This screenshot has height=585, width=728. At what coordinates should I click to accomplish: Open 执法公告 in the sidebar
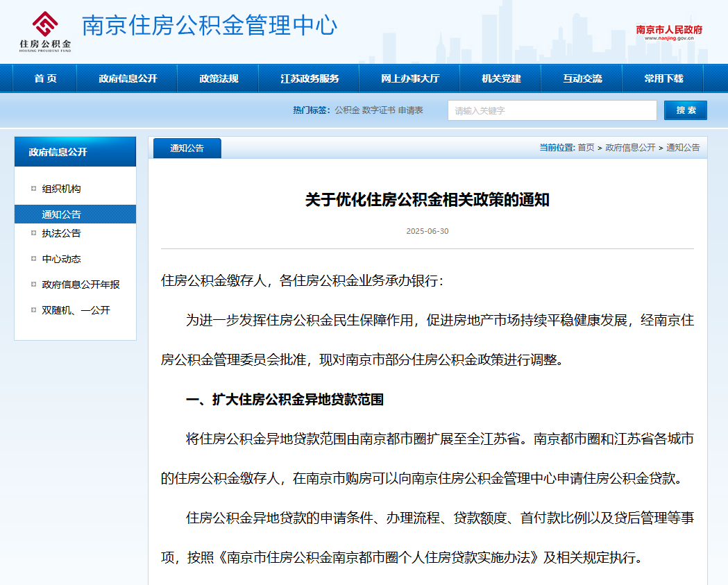point(61,234)
